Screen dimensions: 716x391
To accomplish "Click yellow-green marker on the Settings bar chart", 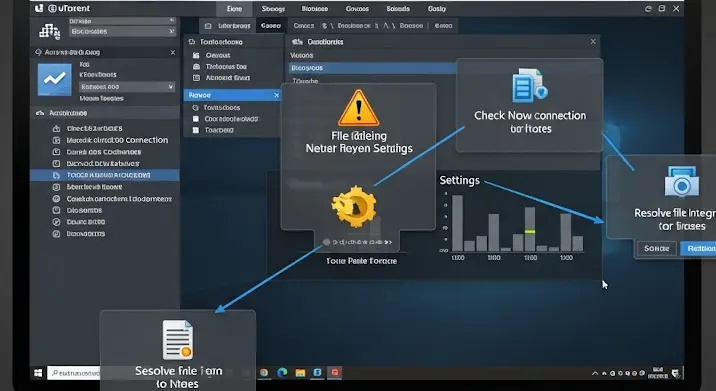I will coord(530,232).
